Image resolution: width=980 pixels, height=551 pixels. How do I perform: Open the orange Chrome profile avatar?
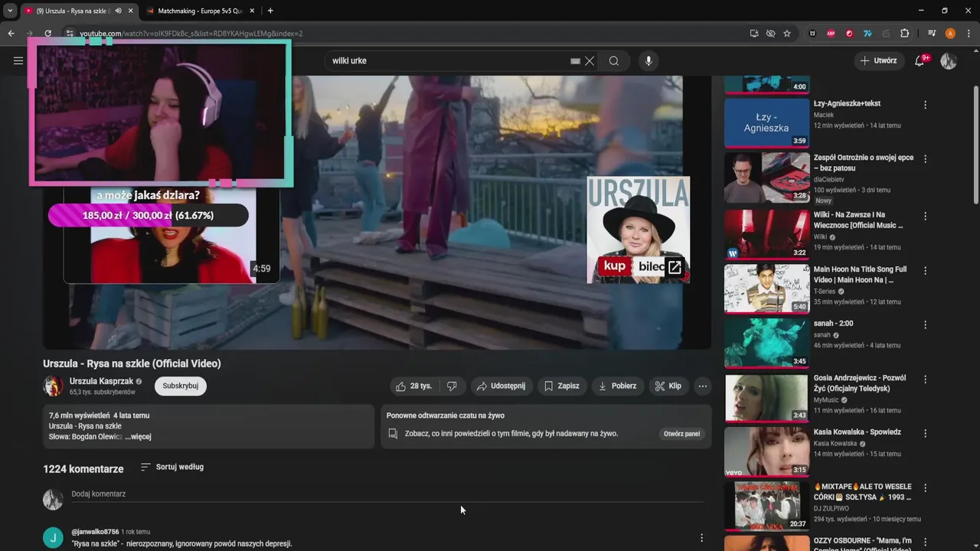click(950, 33)
